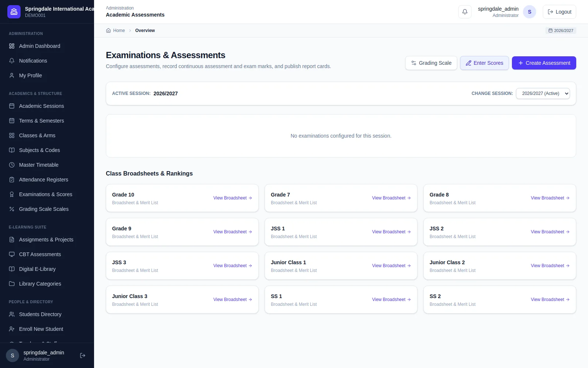View Broadsheet for JSS 3
Viewport: 588px width, 368px height.
pos(233,266)
